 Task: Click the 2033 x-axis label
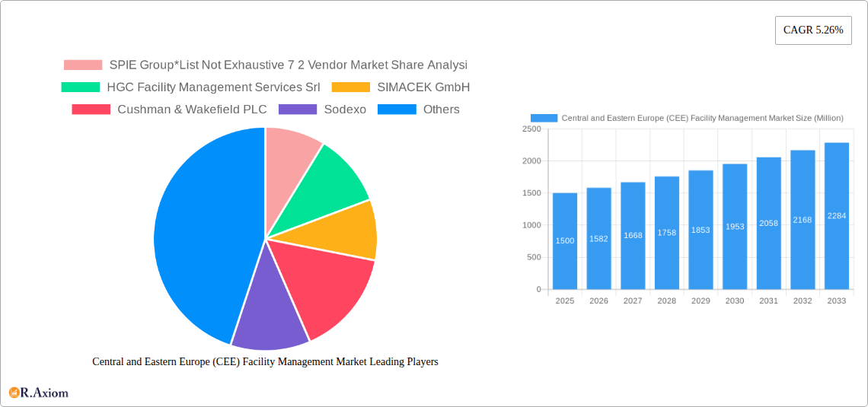click(x=837, y=300)
